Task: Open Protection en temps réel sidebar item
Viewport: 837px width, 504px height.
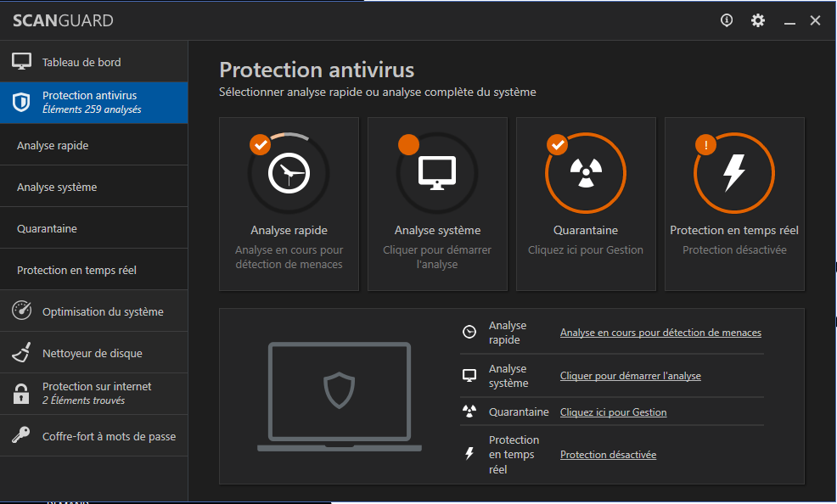Action: (x=94, y=270)
